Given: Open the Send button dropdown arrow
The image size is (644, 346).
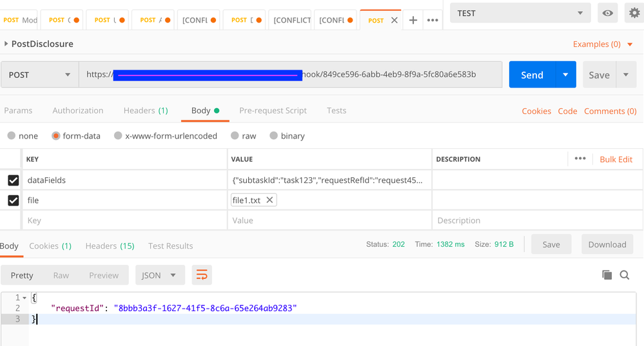Looking at the screenshot, I should click(565, 75).
